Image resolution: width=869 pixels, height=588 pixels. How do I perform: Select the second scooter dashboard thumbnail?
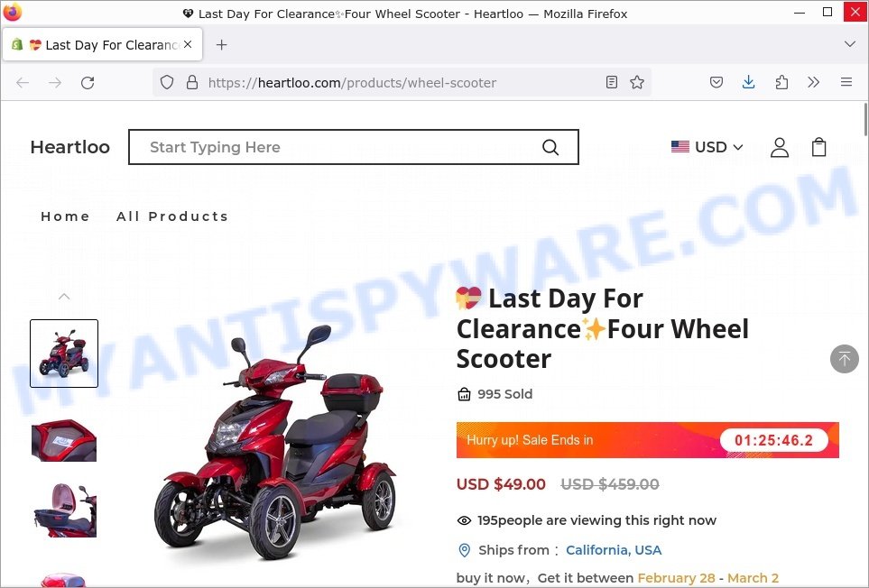pos(64,440)
